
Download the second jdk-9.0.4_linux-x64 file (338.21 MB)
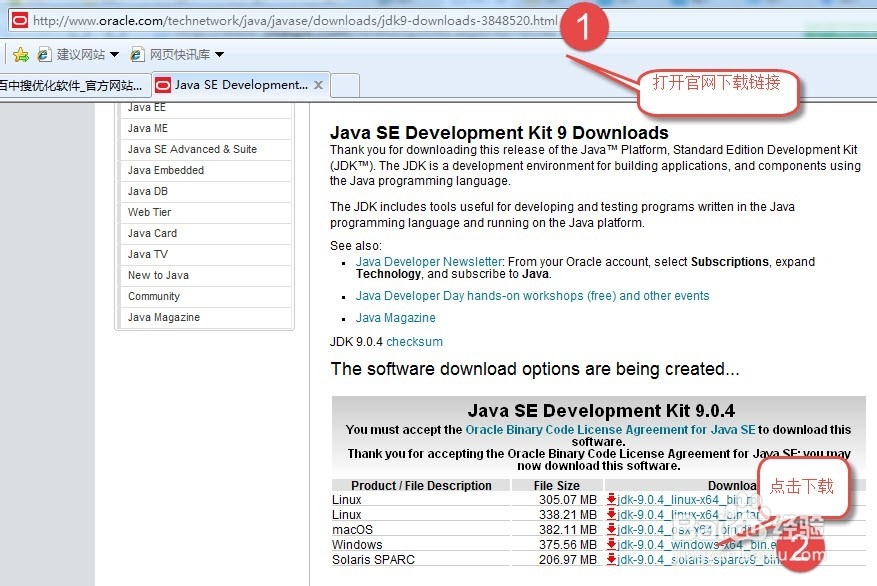coord(687,514)
